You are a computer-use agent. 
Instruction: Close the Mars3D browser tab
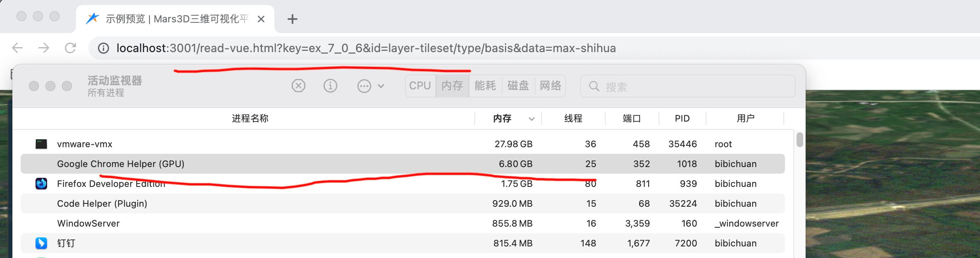[261, 19]
